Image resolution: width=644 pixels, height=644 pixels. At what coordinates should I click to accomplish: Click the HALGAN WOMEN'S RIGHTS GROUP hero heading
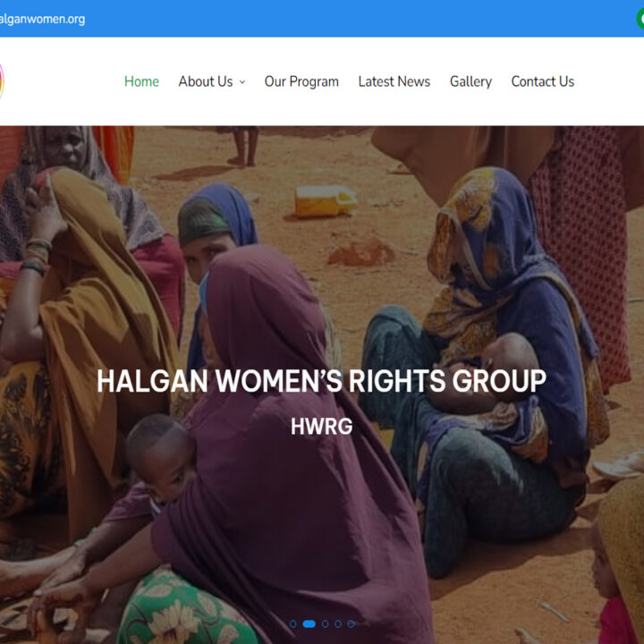[x=322, y=381]
